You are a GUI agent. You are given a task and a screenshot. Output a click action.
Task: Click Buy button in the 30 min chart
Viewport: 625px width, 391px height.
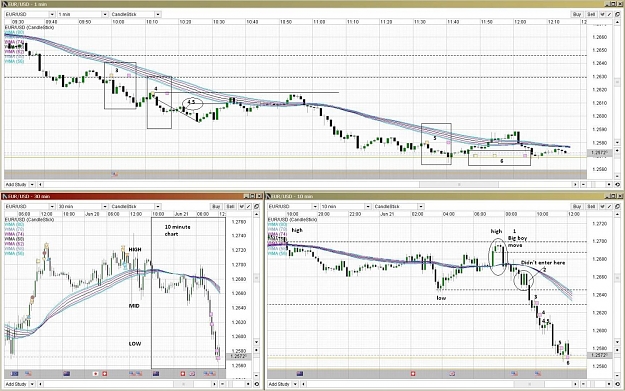216,206
